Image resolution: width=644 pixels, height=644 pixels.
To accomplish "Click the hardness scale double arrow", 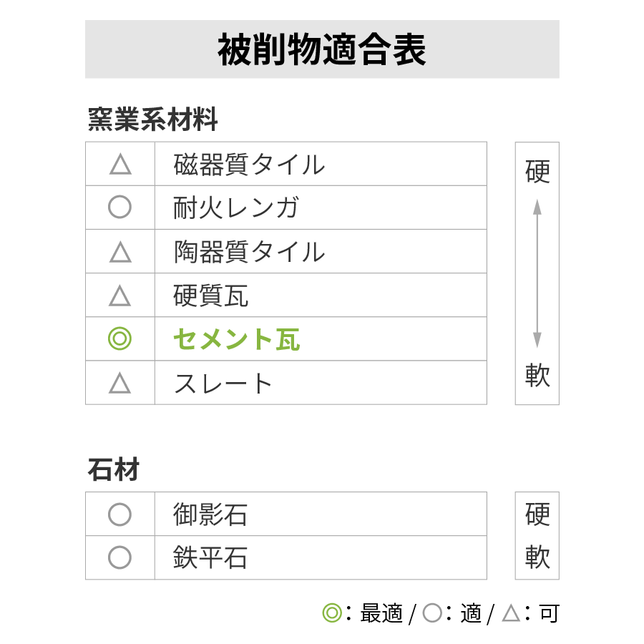I will [537, 273].
